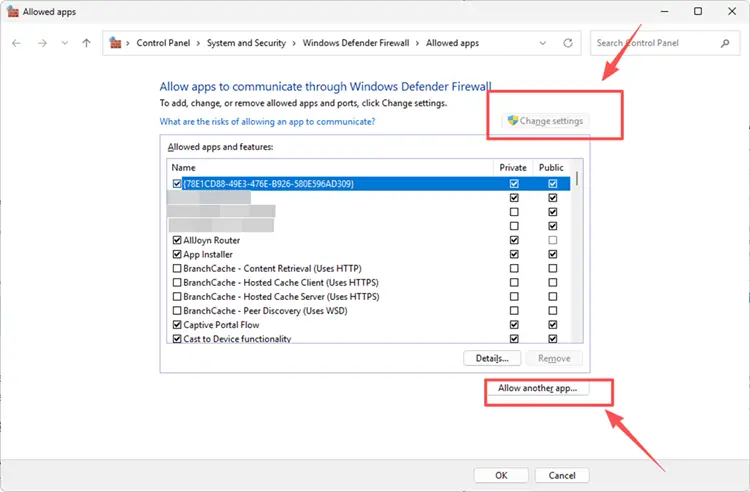Toggle AllJoyn Router name checkbox
The width and height of the screenshot is (750, 492).
point(177,240)
